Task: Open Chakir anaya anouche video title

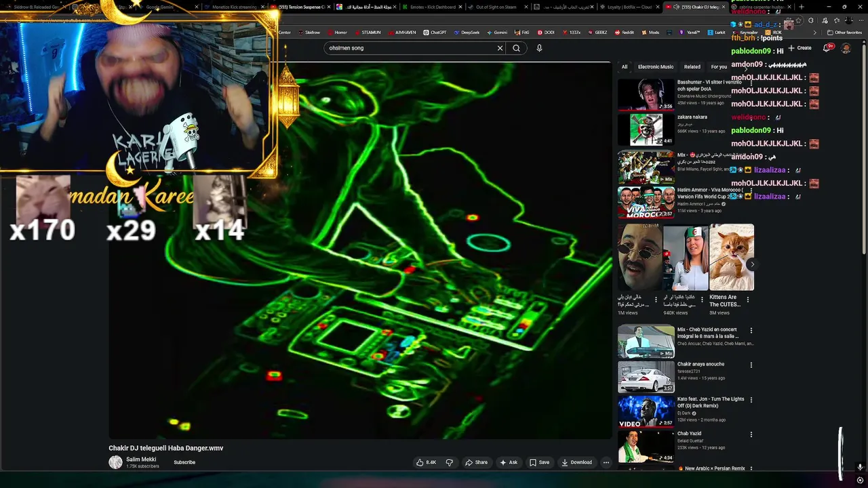Action: (x=701, y=364)
